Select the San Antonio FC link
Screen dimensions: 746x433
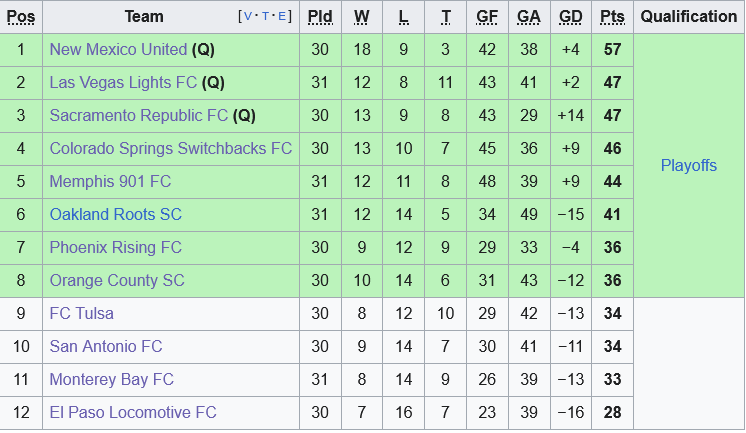click(x=106, y=347)
